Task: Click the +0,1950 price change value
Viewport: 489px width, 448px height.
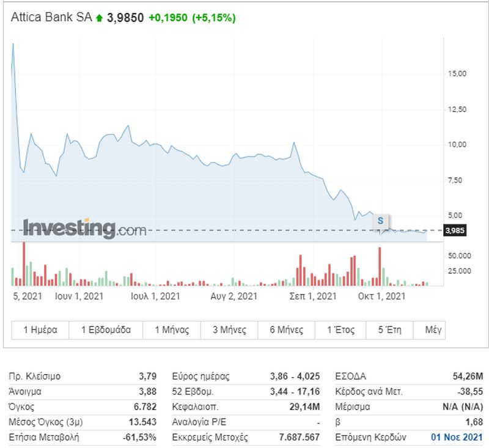Action: (x=168, y=18)
